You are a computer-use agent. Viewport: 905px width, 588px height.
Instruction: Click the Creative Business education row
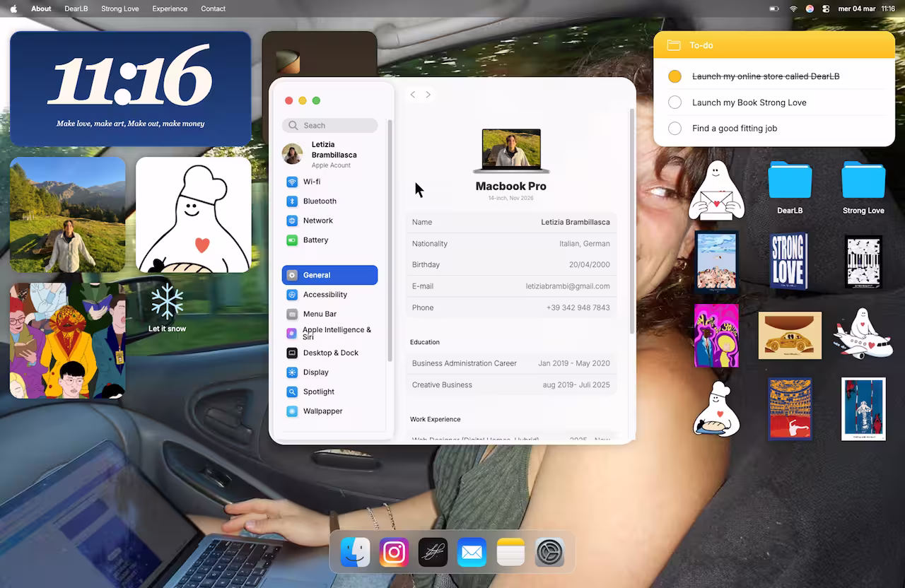(511, 385)
